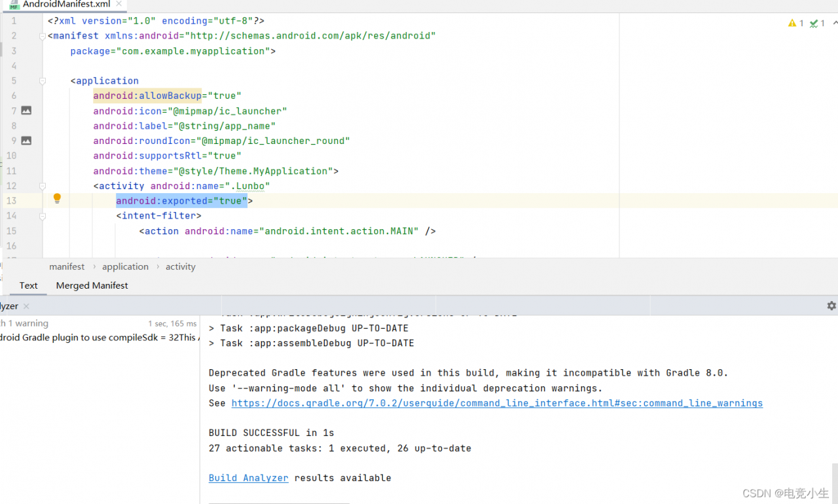This screenshot has width=838, height=504.
Task: Select the application breadcrumb
Action: point(125,266)
